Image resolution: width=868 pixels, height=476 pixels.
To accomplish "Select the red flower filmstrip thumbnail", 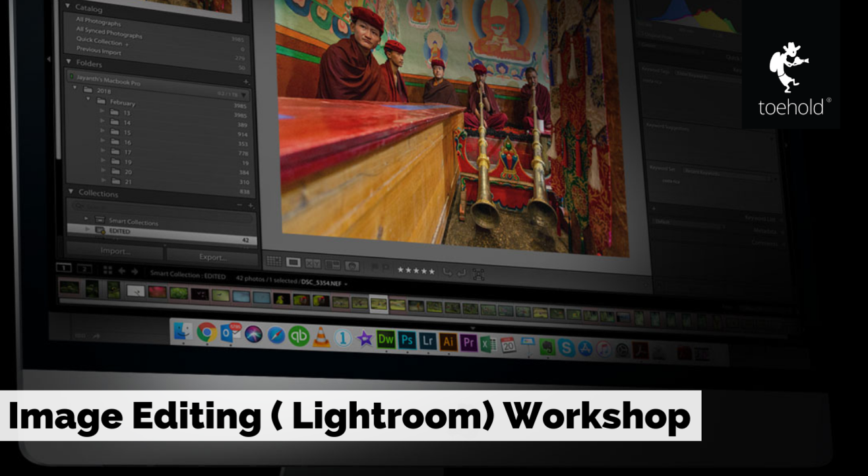I will 157,292.
